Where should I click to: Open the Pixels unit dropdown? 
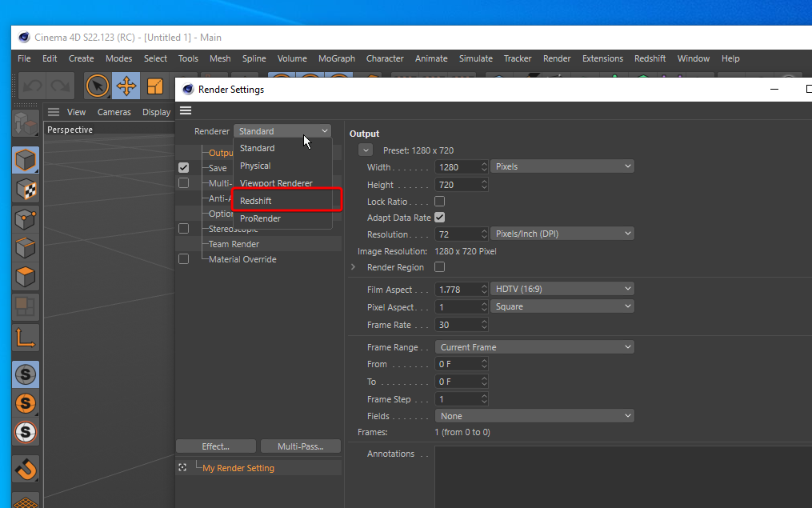(x=562, y=166)
